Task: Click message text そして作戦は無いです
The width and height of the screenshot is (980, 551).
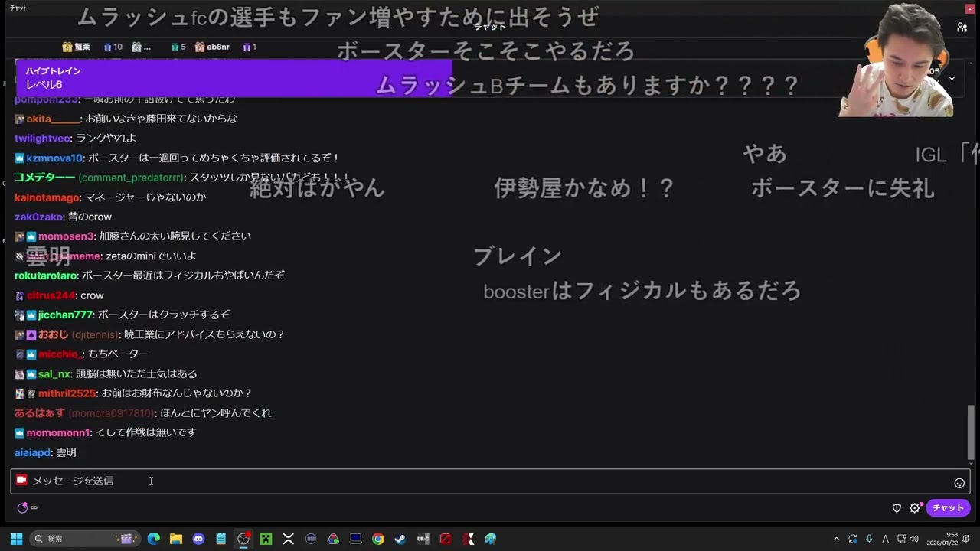Action: click(x=145, y=432)
